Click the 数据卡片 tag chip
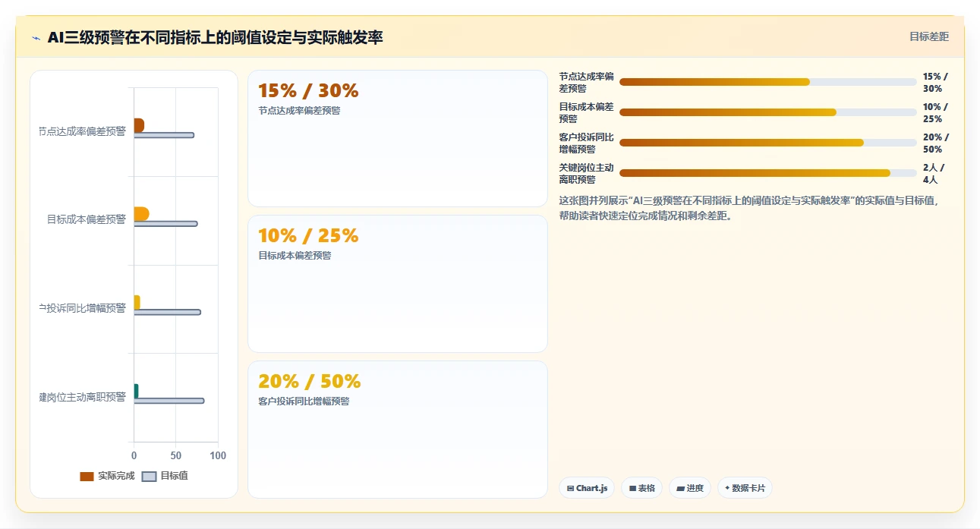 745,488
